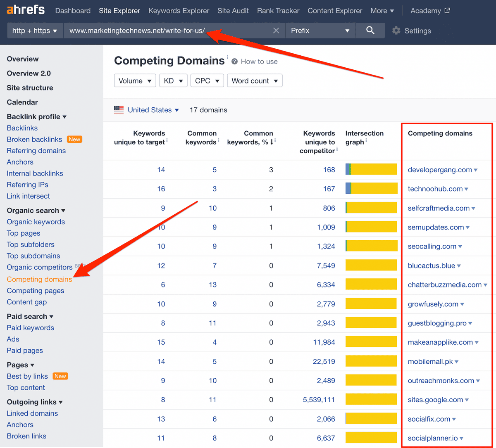Click the Ahrefs logo
The image size is (496, 448).
tap(26, 10)
